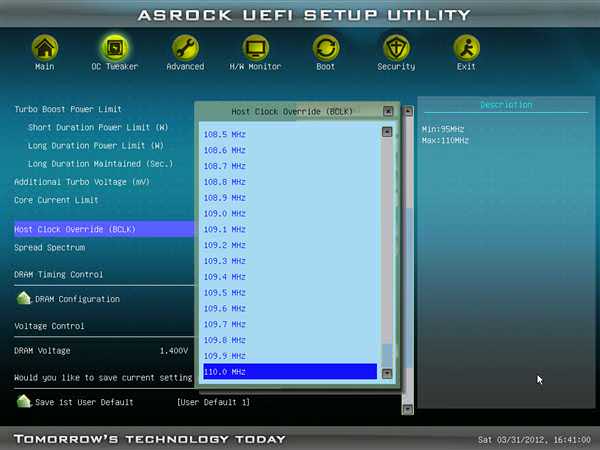Image resolution: width=600 pixels, height=450 pixels.
Task: Click the [User Default 1] value
Action: pos(213,402)
